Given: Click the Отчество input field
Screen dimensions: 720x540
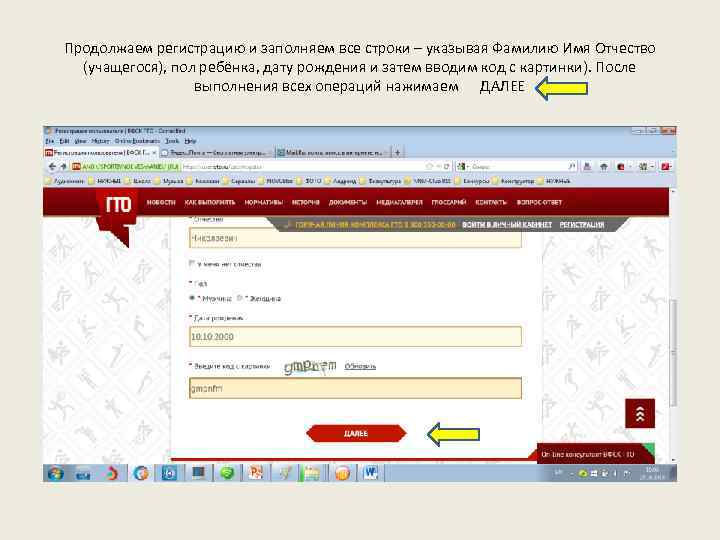Looking at the screenshot, I should [x=355, y=238].
